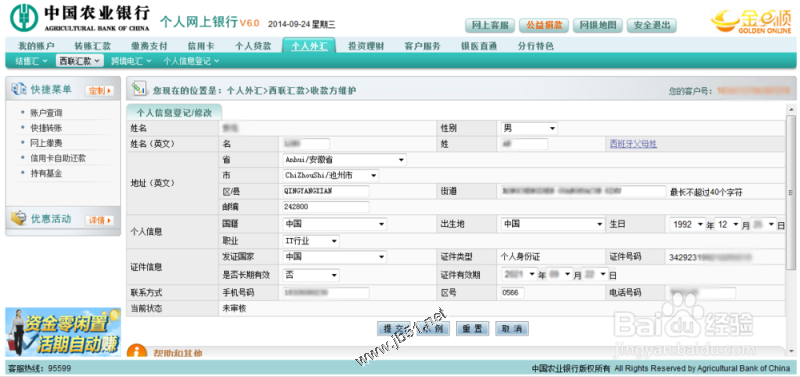Click the 姓 English surname field

coord(524,144)
